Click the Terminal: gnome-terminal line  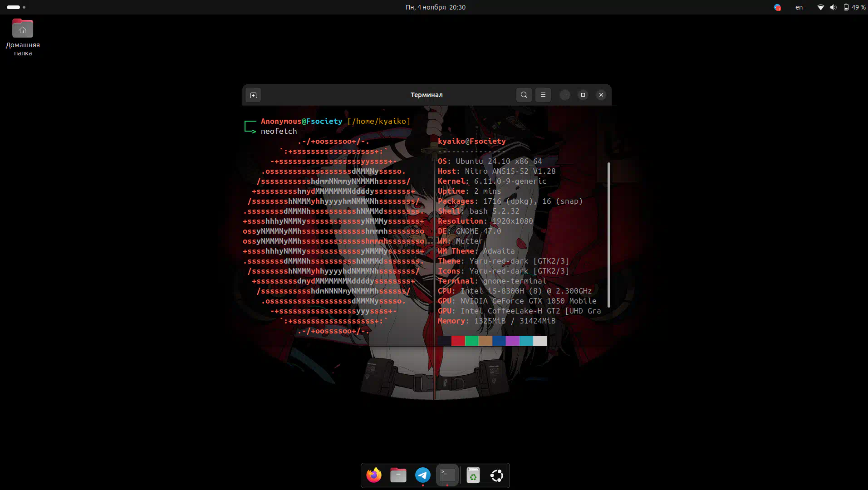tap(492, 281)
